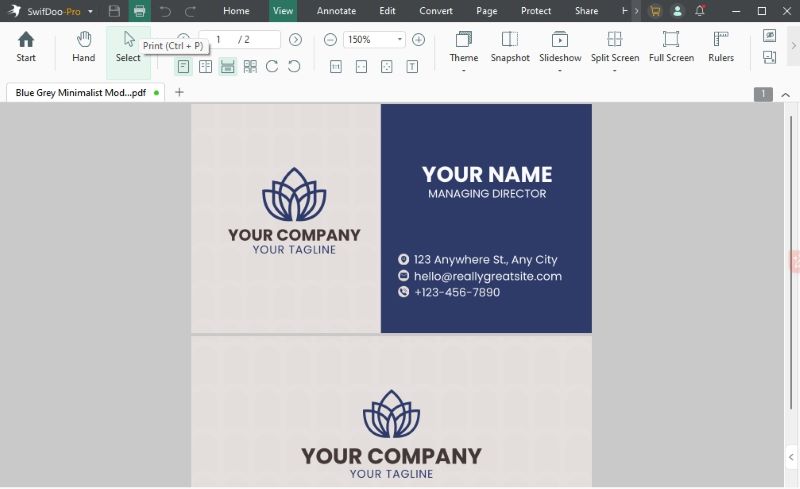Image resolution: width=800 pixels, height=489 pixels.
Task: Open the View tab
Action: pos(283,11)
